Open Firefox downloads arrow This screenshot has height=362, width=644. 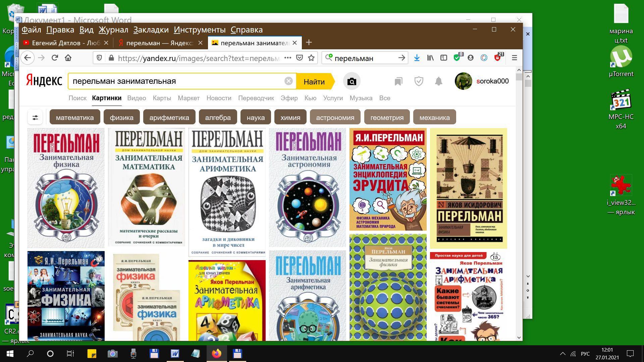pyautogui.click(x=417, y=58)
